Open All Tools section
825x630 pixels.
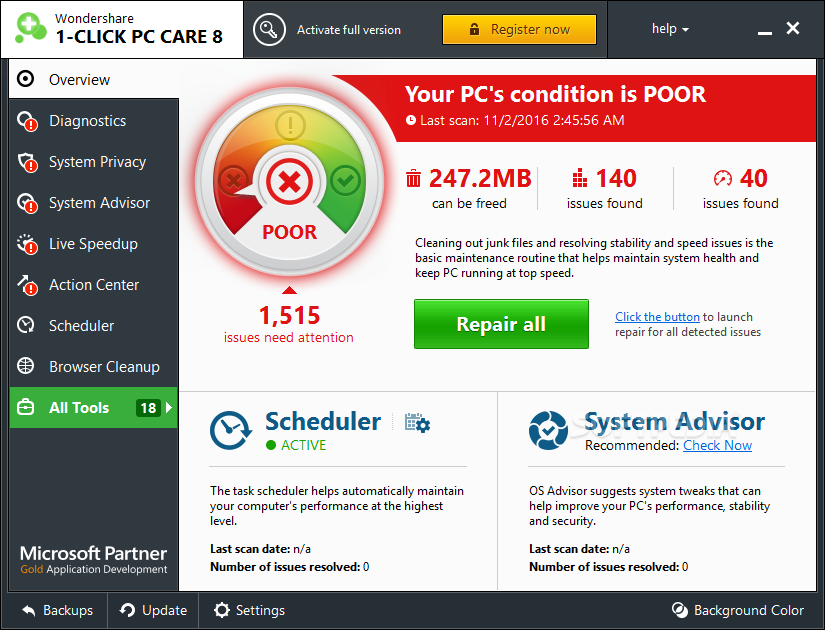(x=94, y=407)
